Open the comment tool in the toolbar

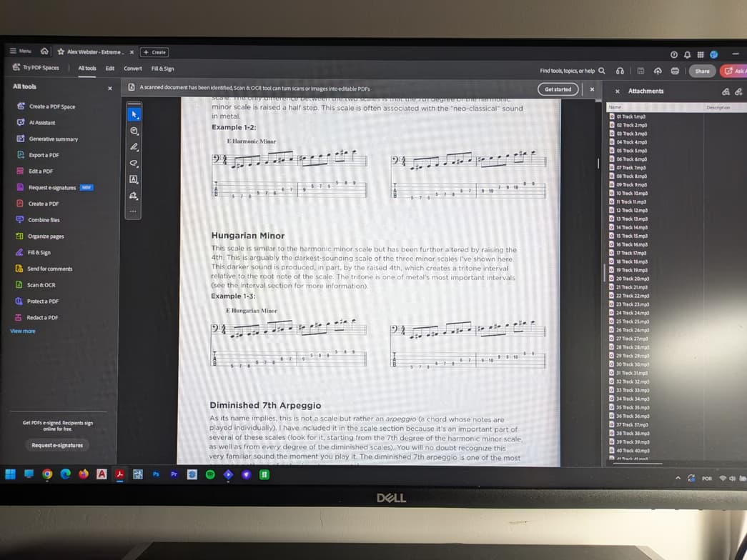(134, 131)
